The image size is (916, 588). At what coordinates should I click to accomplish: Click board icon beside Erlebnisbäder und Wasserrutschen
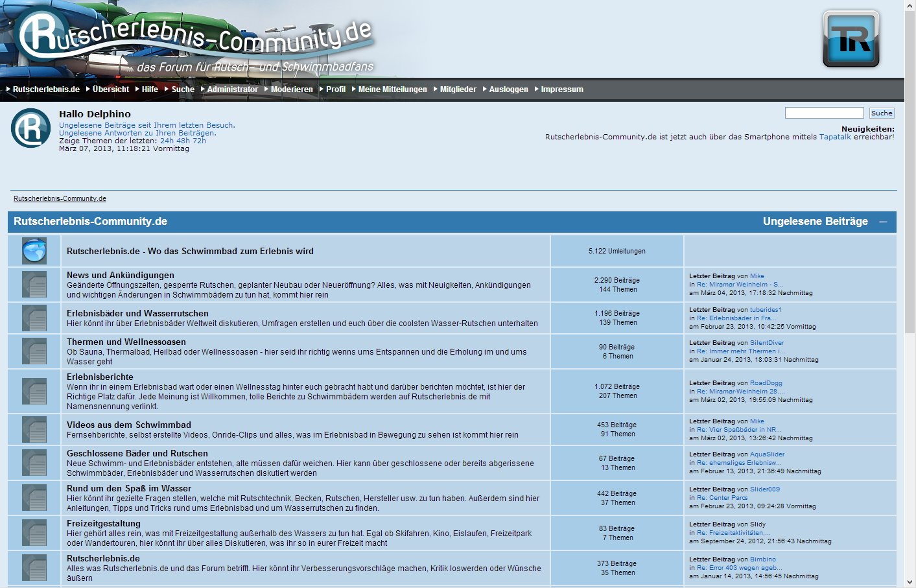34,318
